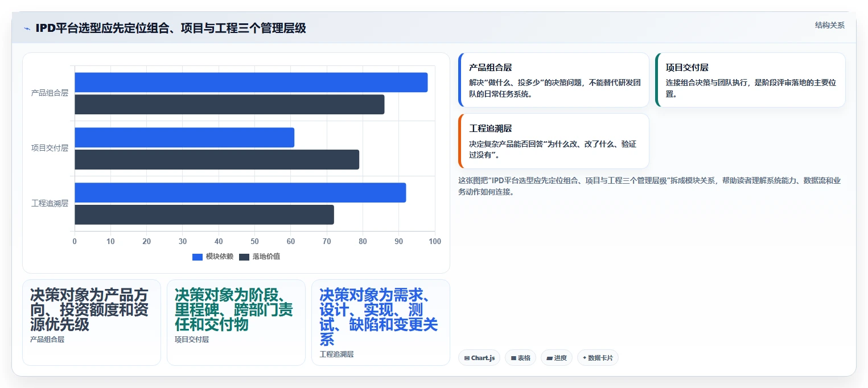Select the 数据卡片 tag chip
Screen dimensions: 868x388
click(598, 358)
